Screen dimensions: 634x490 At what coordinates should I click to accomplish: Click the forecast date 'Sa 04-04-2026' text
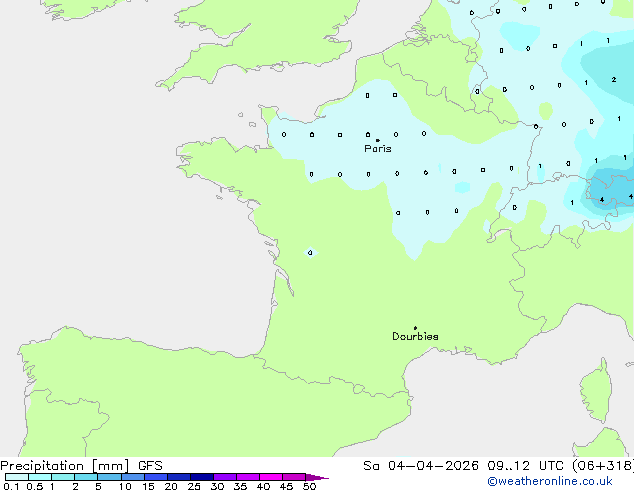point(421,466)
